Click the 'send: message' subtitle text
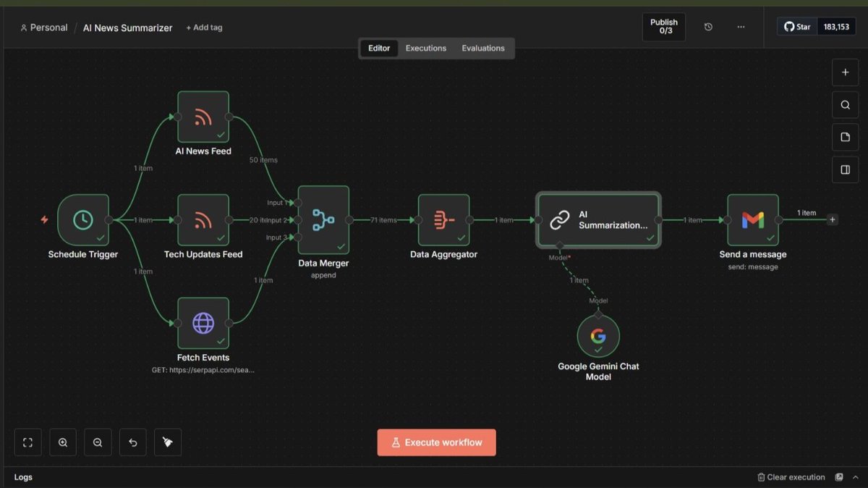This screenshot has height=488, width=868. click(753, 267)
